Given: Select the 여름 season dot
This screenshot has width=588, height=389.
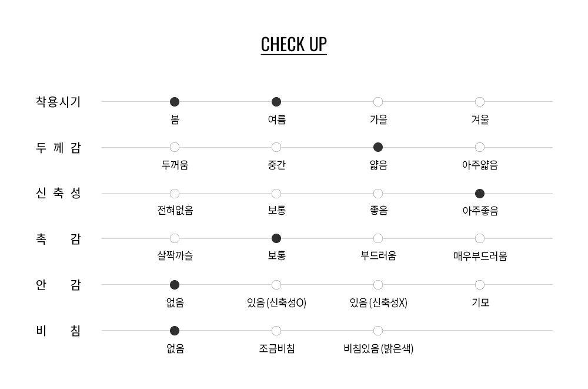Looking at the screenshot, I should click(276, 102).
